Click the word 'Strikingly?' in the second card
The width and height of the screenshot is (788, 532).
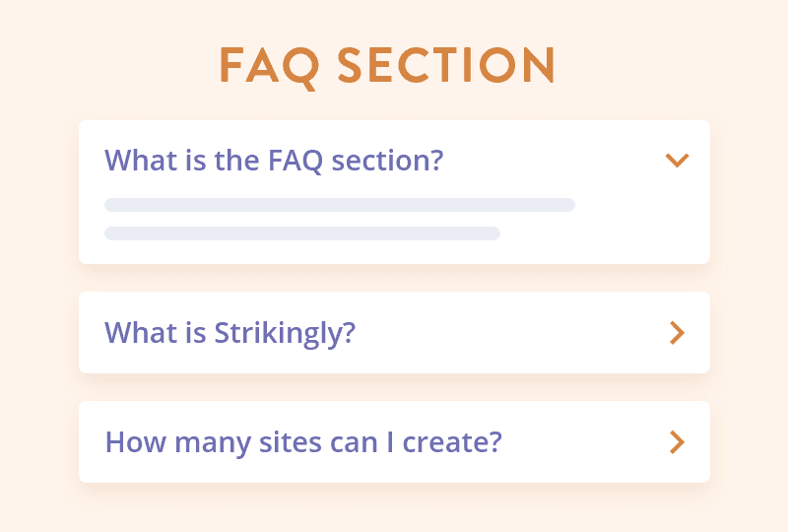click(x=285, y=334)
